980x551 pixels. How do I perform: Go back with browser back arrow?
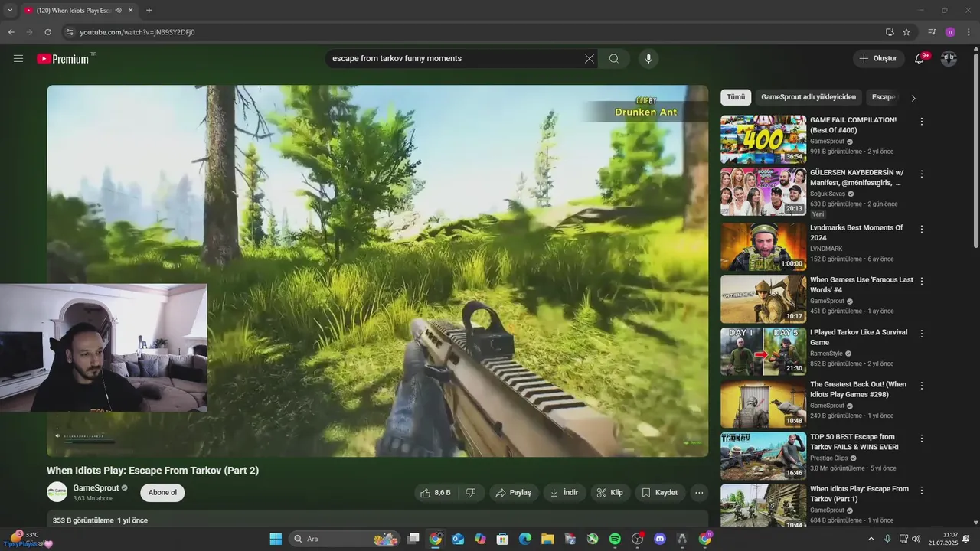11,32
